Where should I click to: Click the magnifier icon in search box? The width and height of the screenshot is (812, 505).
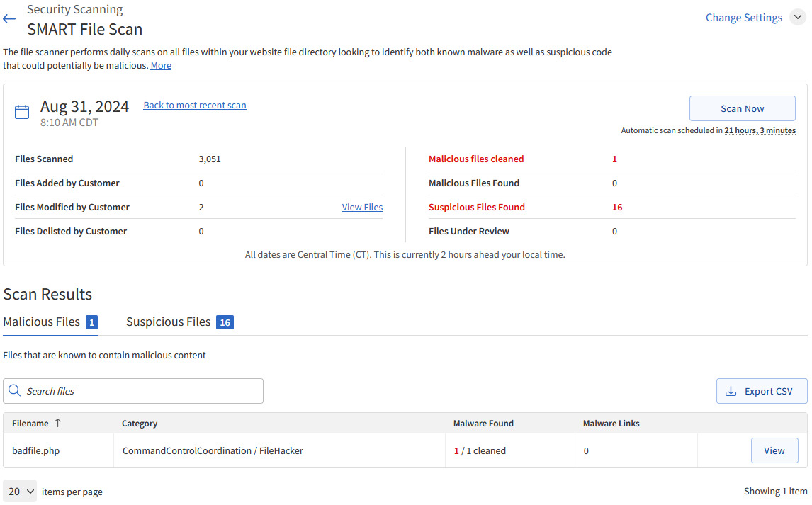15,391
